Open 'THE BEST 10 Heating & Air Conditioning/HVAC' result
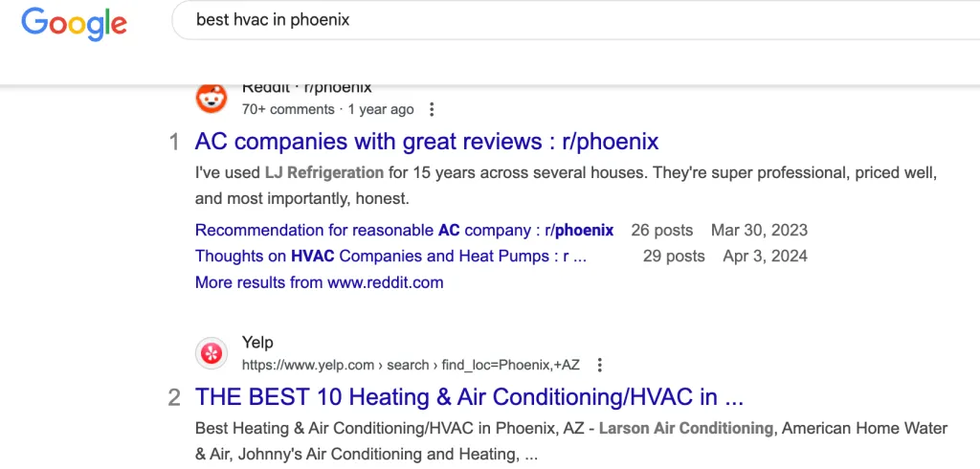 pos(469,396)
